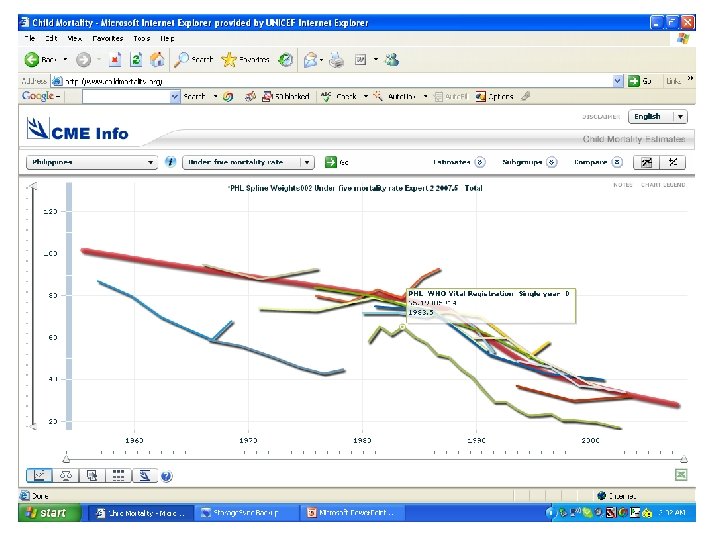This screenshot has width=720, height=540.
Task: Open the Help menu
Action: click(x=167, y=39)
